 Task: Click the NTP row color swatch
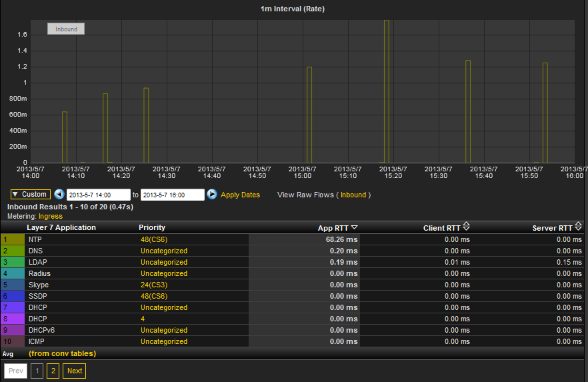(x=13, y=239)
